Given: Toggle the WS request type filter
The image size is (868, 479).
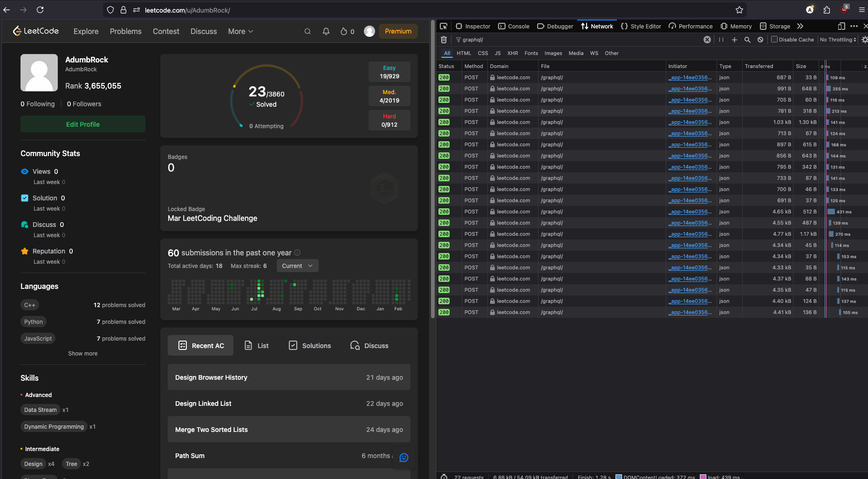Looking at the screenshot, I should point(594,53).
